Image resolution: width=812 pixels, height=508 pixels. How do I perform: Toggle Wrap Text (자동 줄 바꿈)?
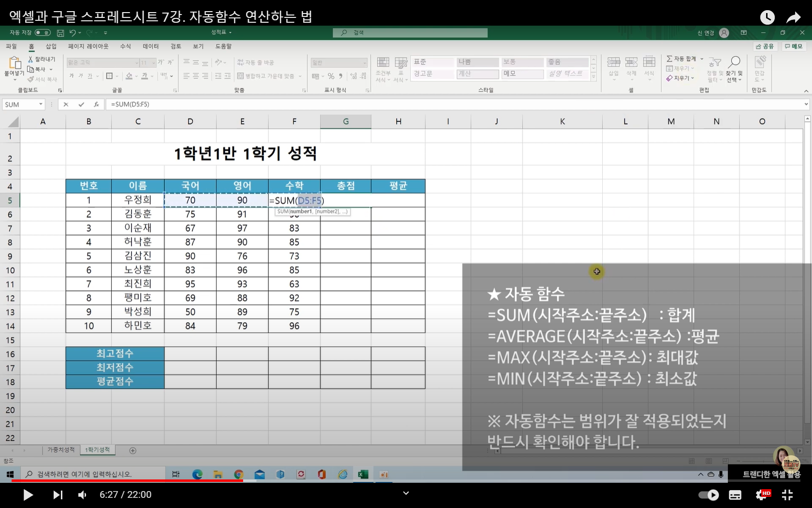click(256, 62)
